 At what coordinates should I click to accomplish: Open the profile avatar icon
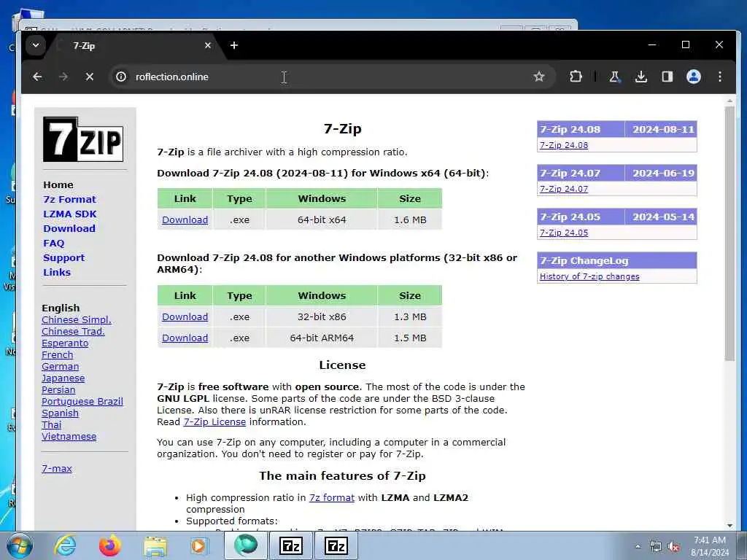[694, 77]
